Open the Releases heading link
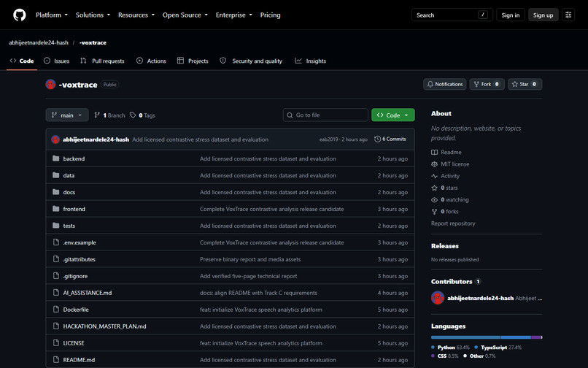 click(x=445, y=246)
